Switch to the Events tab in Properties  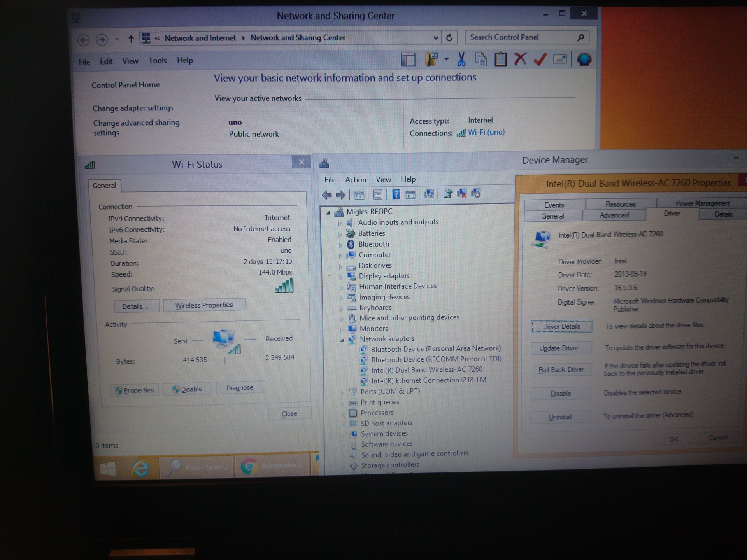coord(554,205)
